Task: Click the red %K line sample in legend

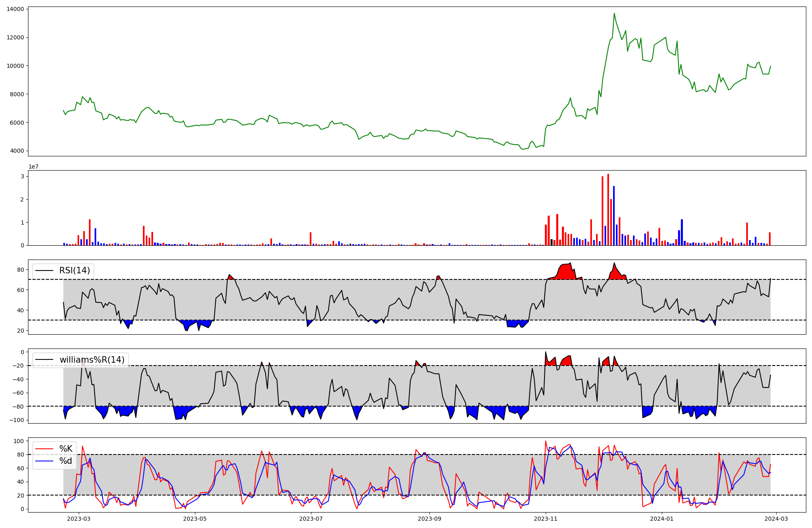Action: (x=45, y=449)
